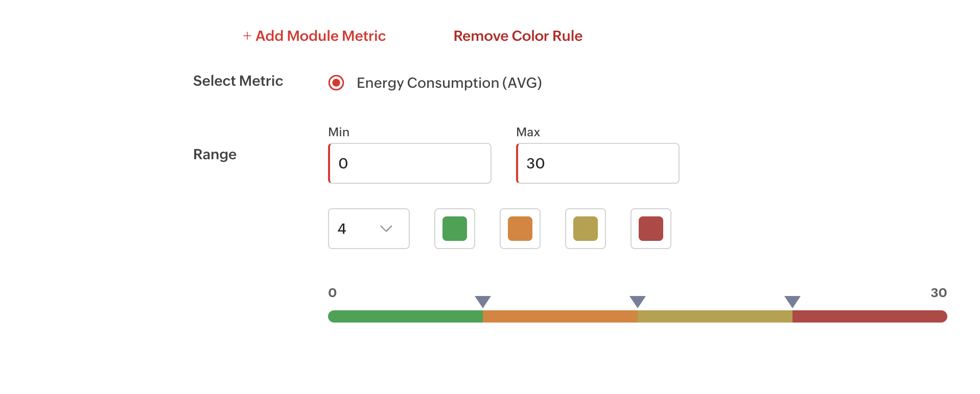
Task: Click the olive segment of range bar
Action: click(715, 316)
